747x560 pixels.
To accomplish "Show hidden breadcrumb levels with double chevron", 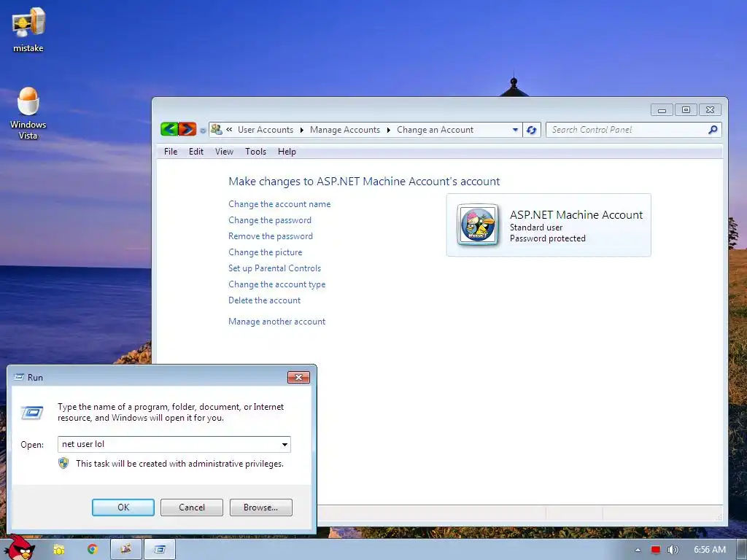I will [229, 130].
